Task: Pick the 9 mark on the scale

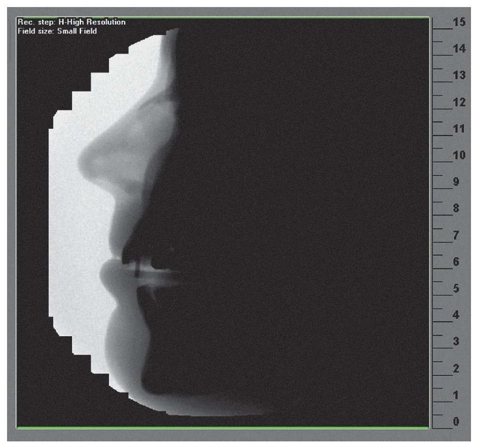Action: (456, 182)
